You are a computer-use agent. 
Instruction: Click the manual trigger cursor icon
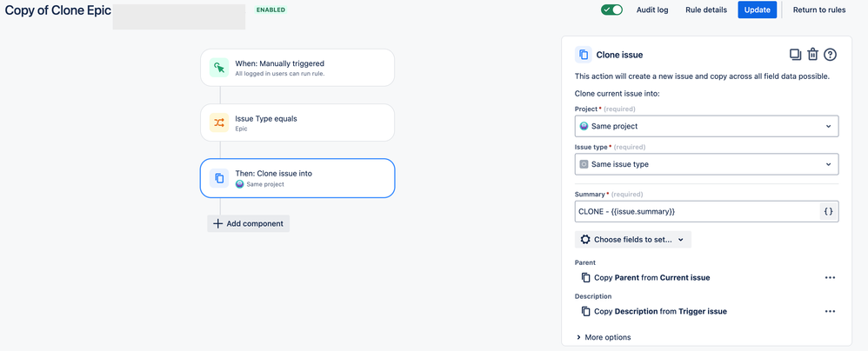[219, 68]
